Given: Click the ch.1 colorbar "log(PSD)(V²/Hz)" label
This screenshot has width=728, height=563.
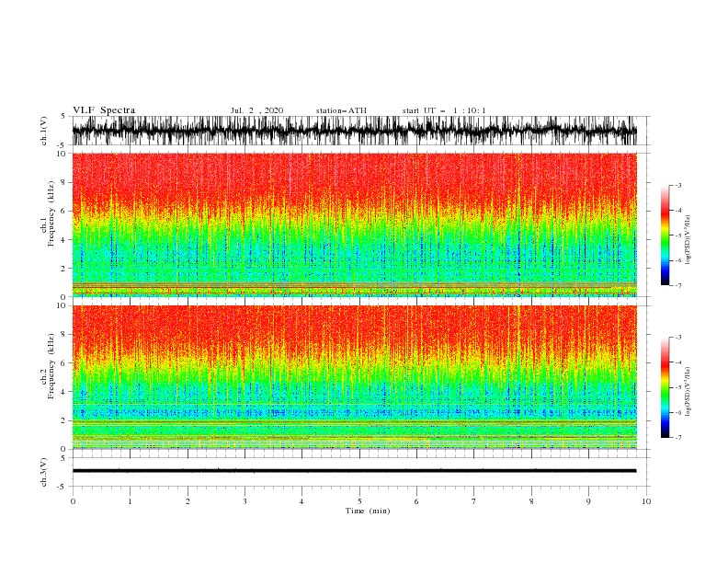Looking at the screenshot, I should pyautogui.click(x=688, y=240).
